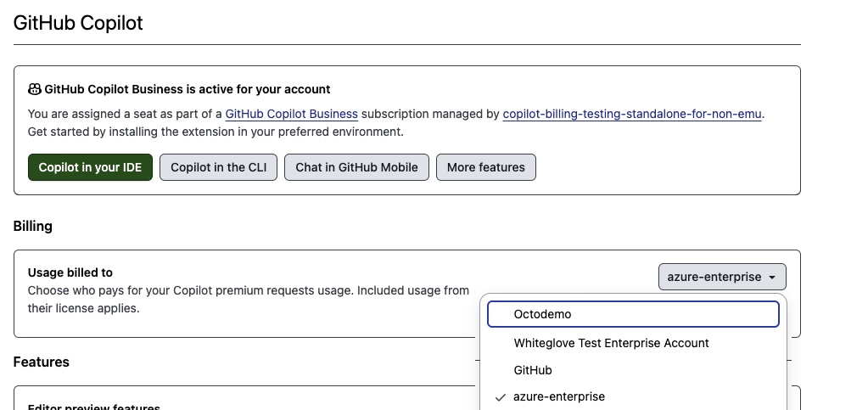Open Copilot in the CLI setup

pyautogui.click(x=218, y=167)
